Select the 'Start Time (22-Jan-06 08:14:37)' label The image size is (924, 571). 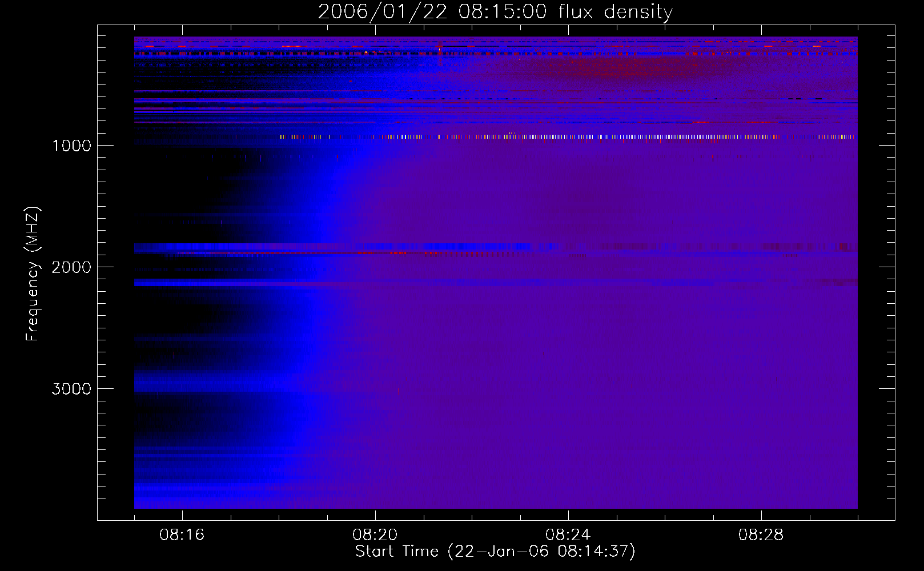(x=495, y=552)
